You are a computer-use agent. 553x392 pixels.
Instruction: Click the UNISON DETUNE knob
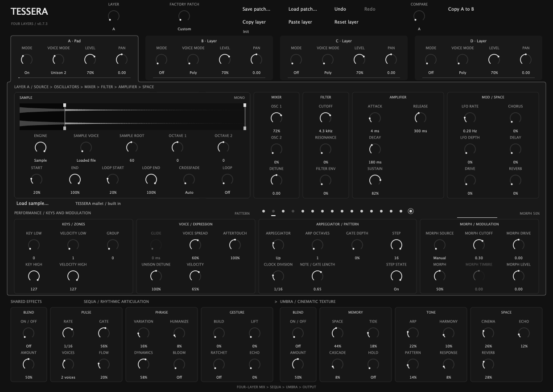pos(156,276)
